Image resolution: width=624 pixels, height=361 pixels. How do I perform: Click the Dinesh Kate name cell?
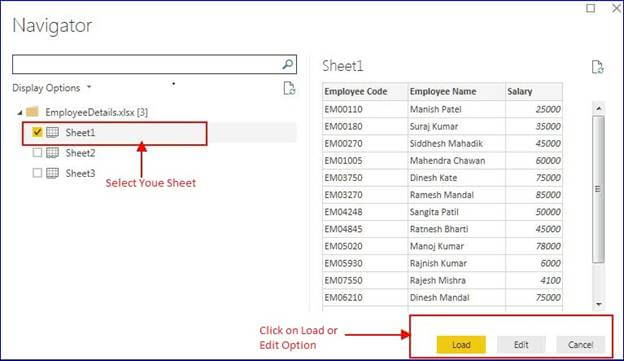456,178
